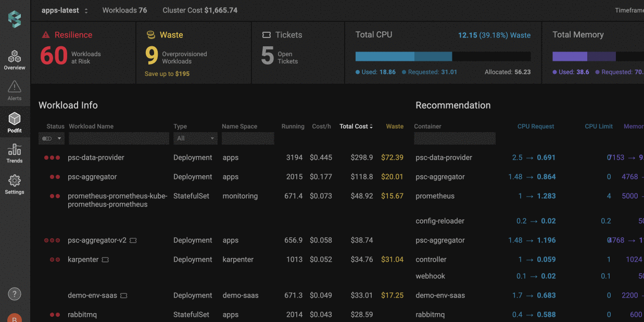
Task: Click the Running column header
Action: 293,126
